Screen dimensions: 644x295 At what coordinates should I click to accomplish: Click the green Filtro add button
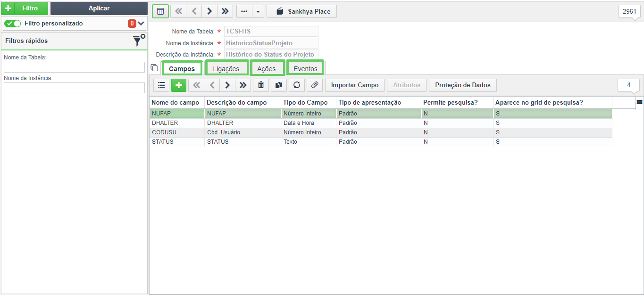tap(25, 8)
